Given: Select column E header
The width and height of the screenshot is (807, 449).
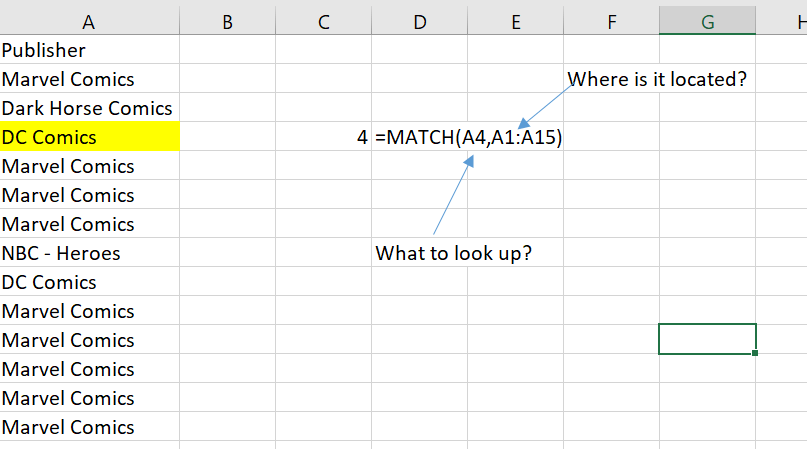Looking at the screenshot, I should click(x=515, y=21).
